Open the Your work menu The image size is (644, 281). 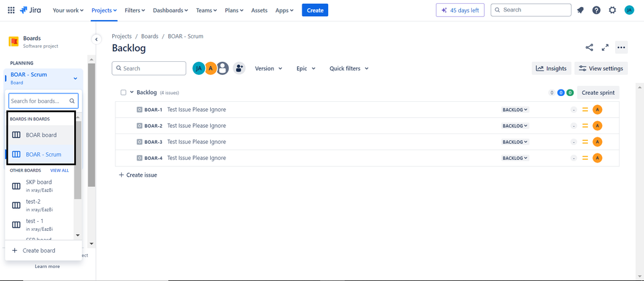point(68,10)
